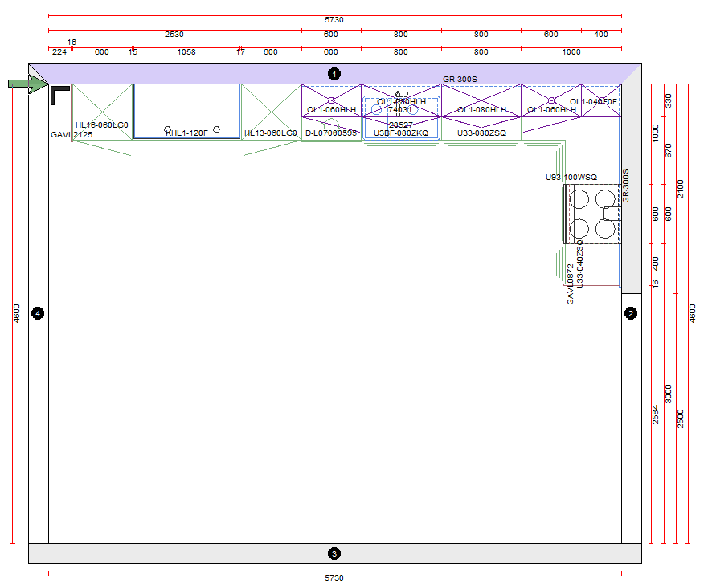Click the KHL1-120F cabinet label
This screenshot has width=708, height=588.
[186, 133]
